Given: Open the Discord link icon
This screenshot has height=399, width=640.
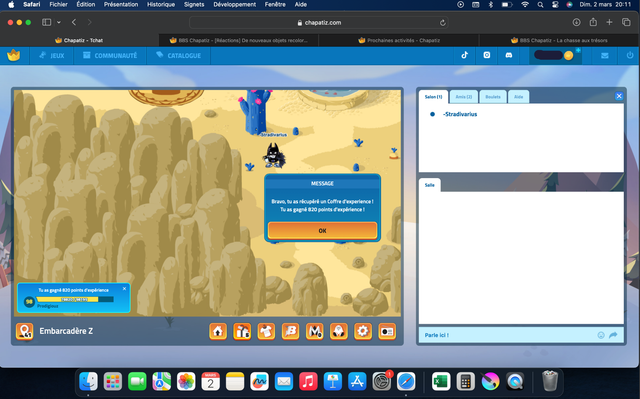Looking at the screenshot, I should tap(509, 55).
